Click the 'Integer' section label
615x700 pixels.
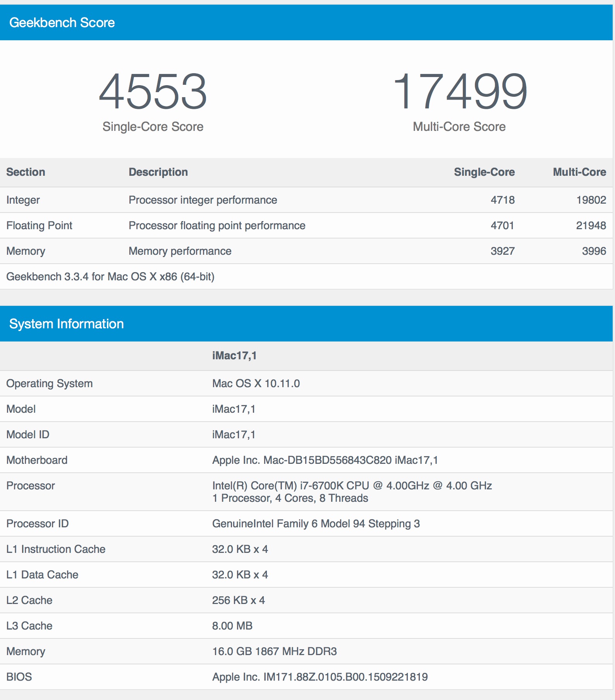(x=23, y=200)
